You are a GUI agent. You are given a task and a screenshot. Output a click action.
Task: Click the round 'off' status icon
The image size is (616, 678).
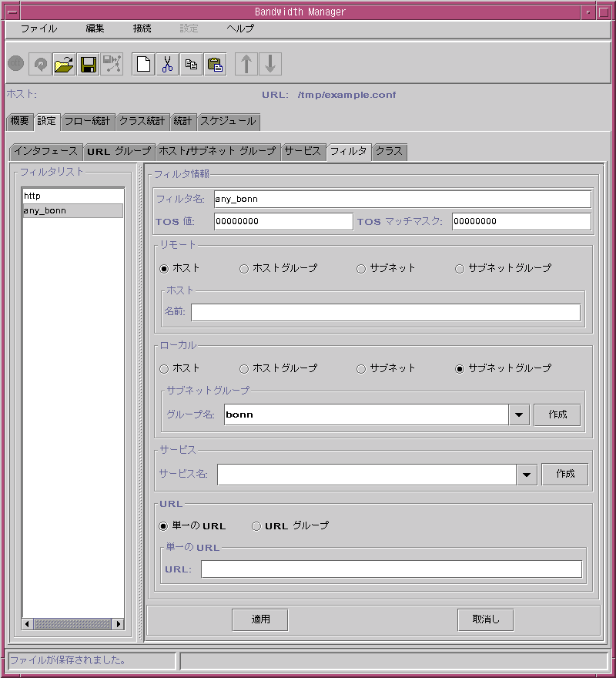[16, 63]
